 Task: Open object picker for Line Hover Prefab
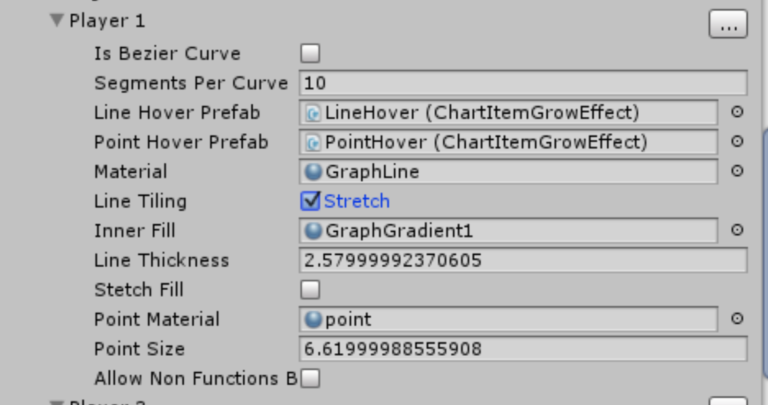[737, 112]
